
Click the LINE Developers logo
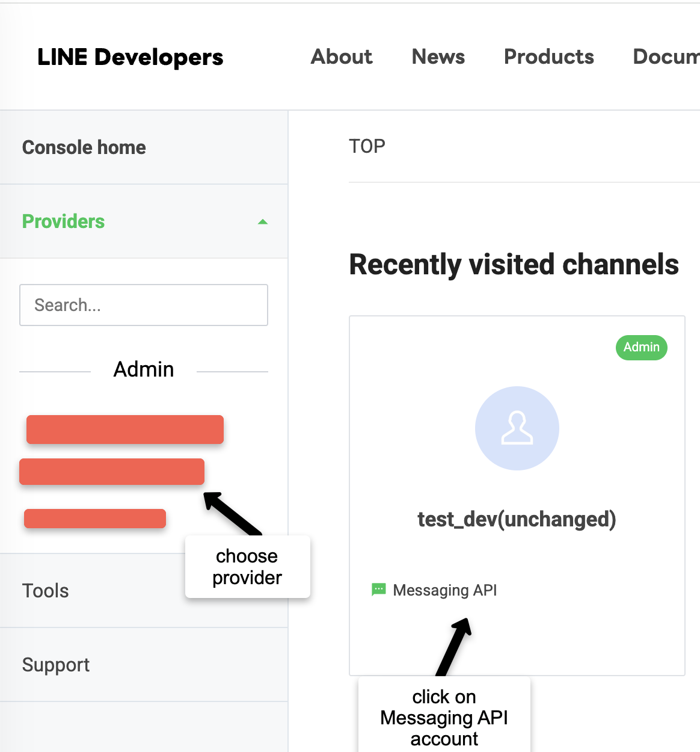(130, 57)
